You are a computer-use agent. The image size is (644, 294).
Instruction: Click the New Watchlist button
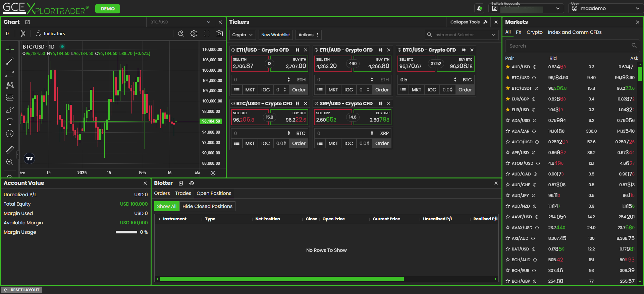pos(275,35)
